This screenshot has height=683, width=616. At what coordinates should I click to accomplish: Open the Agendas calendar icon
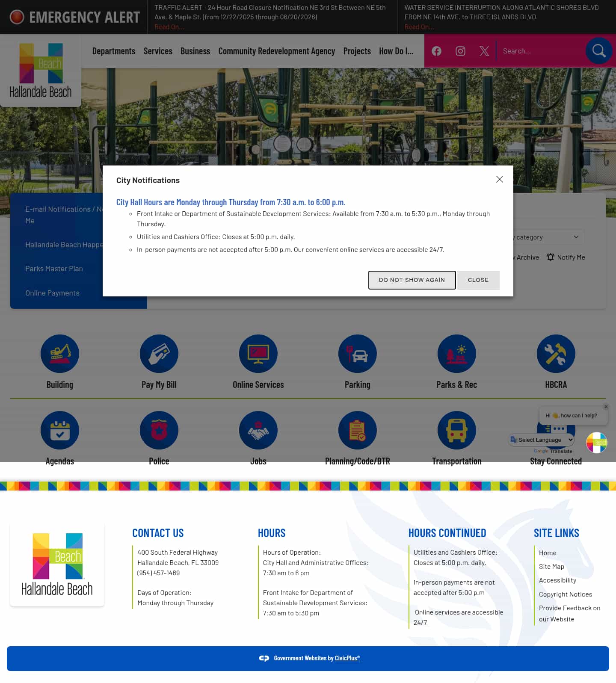pos(60,430)
